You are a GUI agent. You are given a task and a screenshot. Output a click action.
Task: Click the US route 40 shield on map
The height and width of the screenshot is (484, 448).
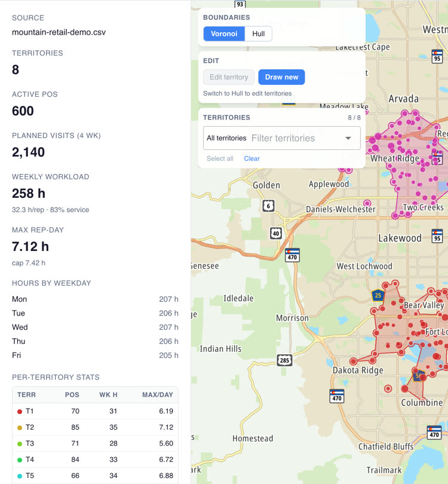coord(276,234)
